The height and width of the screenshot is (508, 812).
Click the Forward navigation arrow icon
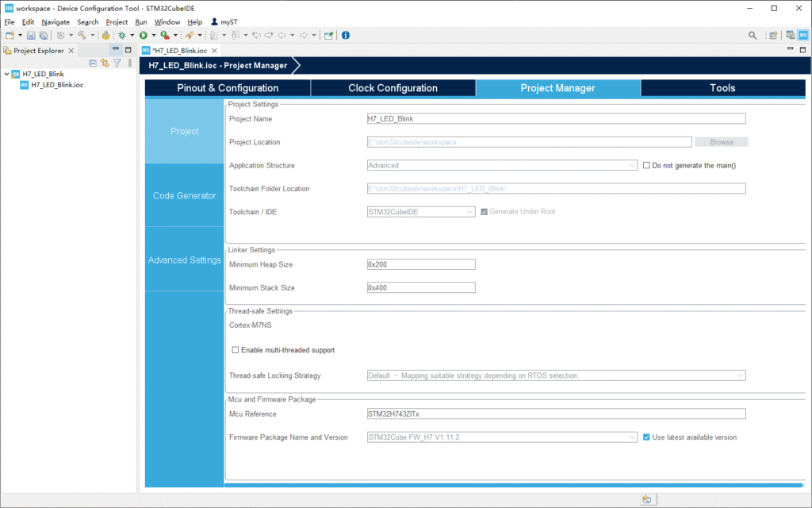[304, 35]
